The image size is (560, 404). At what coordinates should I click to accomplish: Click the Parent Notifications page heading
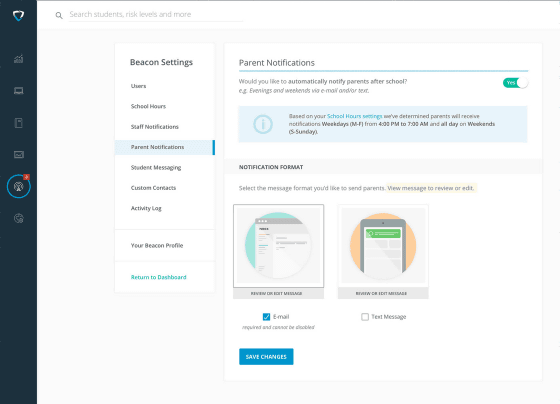277,63
